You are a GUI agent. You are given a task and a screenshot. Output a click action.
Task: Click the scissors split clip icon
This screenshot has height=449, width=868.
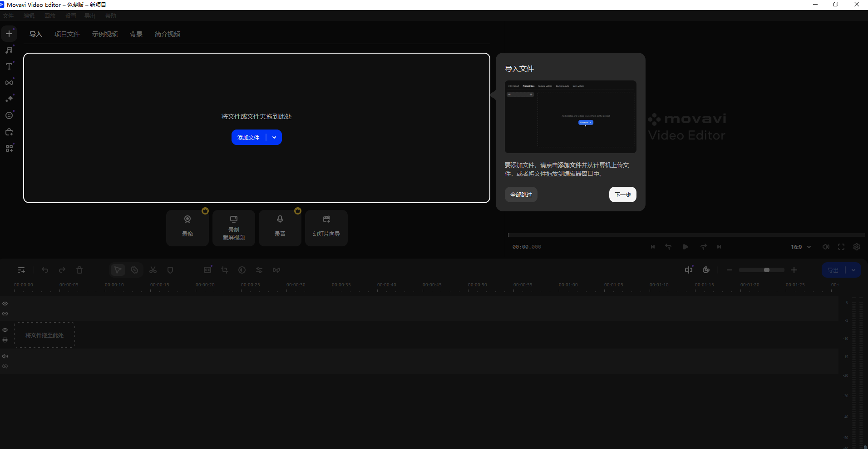(x=153, y=270)
